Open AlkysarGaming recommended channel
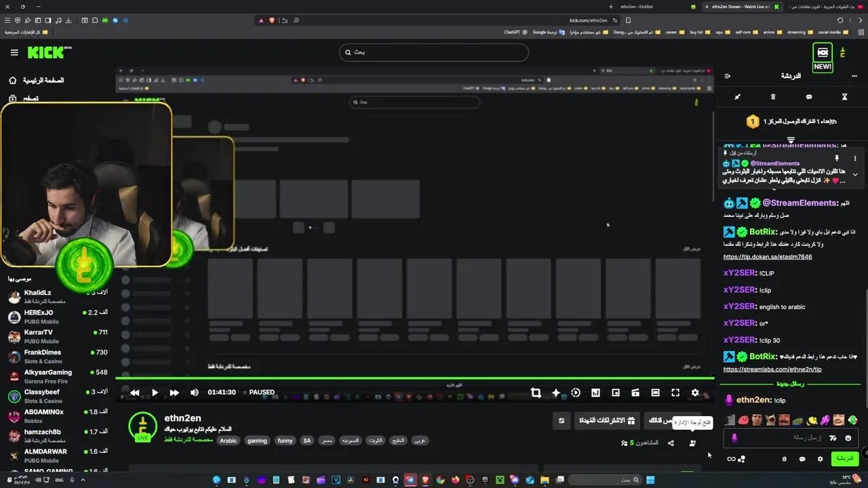 tap(58, 376)
